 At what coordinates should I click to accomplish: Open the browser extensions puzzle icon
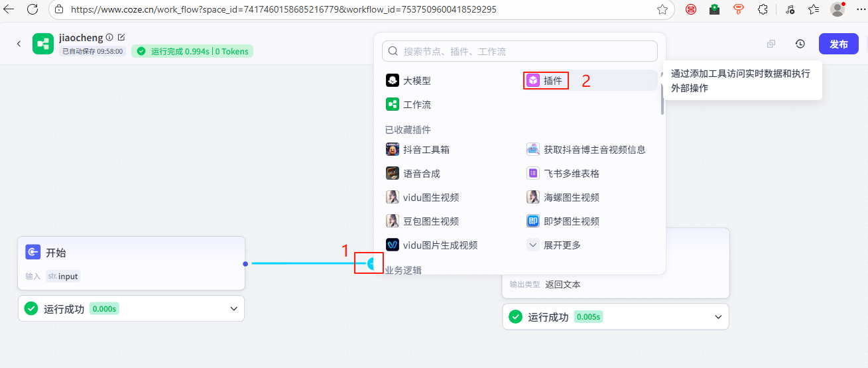(x=763, y=9)
